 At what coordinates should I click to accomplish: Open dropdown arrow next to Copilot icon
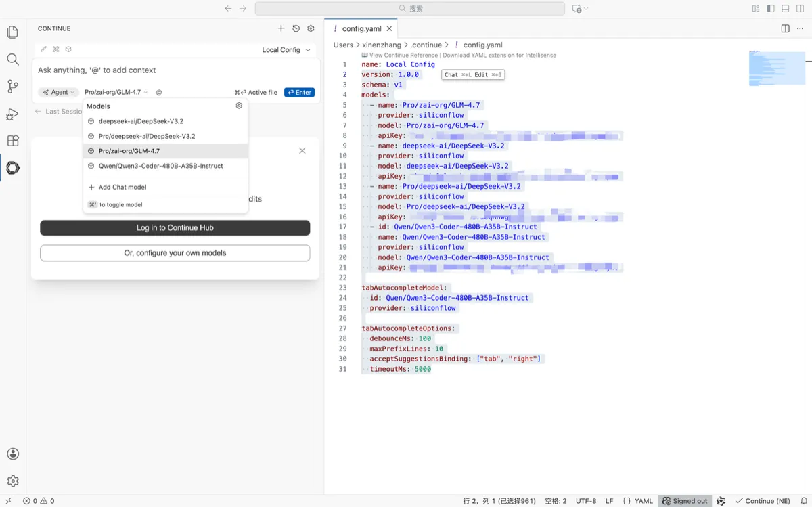pyautogui.click(x=586, y=9)
